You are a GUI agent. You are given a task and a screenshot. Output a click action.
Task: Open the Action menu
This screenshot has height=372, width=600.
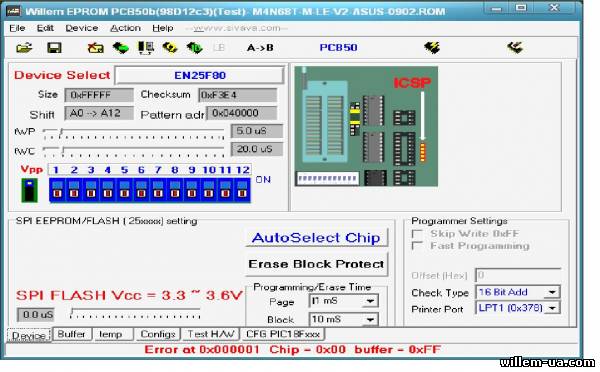[126, 28]
